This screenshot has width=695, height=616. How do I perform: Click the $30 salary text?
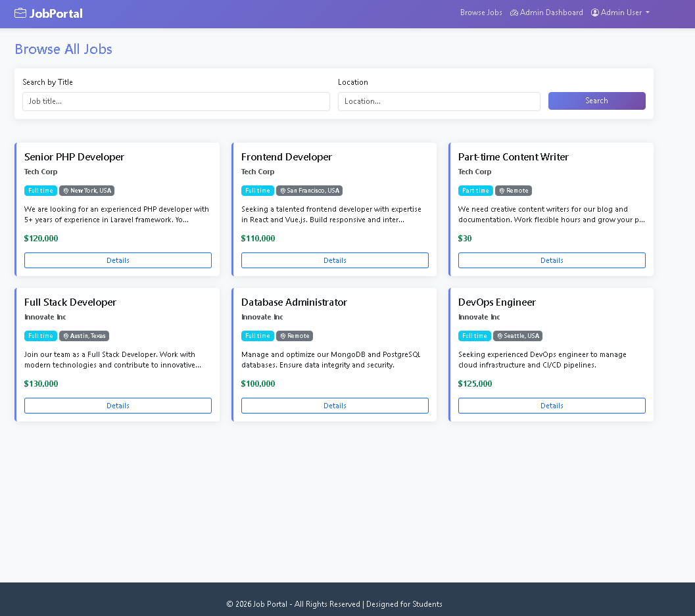(465, 239)
